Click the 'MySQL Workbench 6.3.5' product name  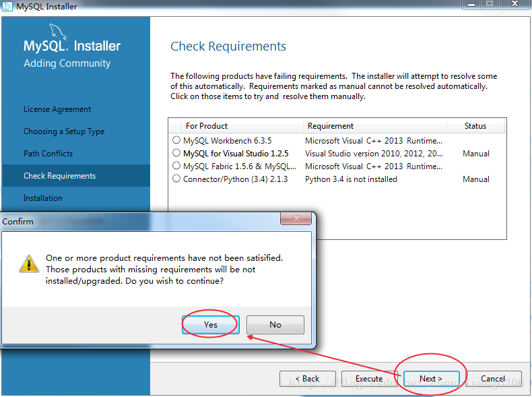pos(228,141)
